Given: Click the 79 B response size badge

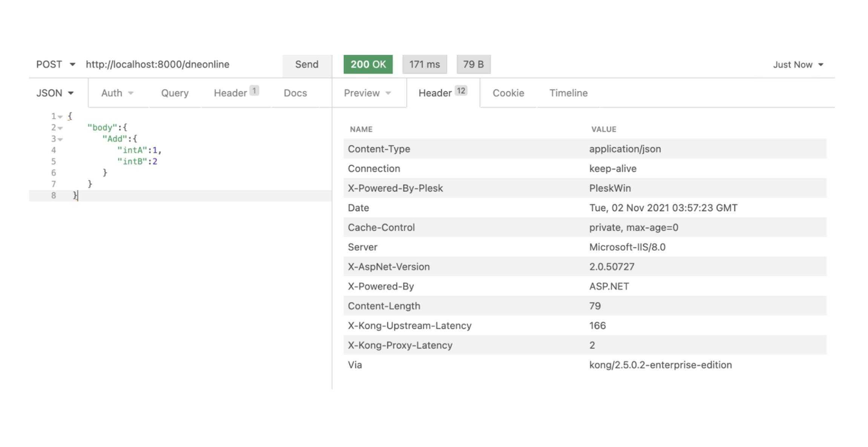Looking at the screenshot, I should tap(474, 64).
